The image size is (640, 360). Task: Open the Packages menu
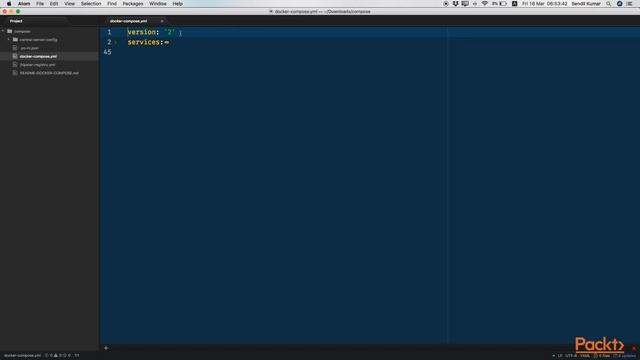pyautogui.click(x=133, y=4)
